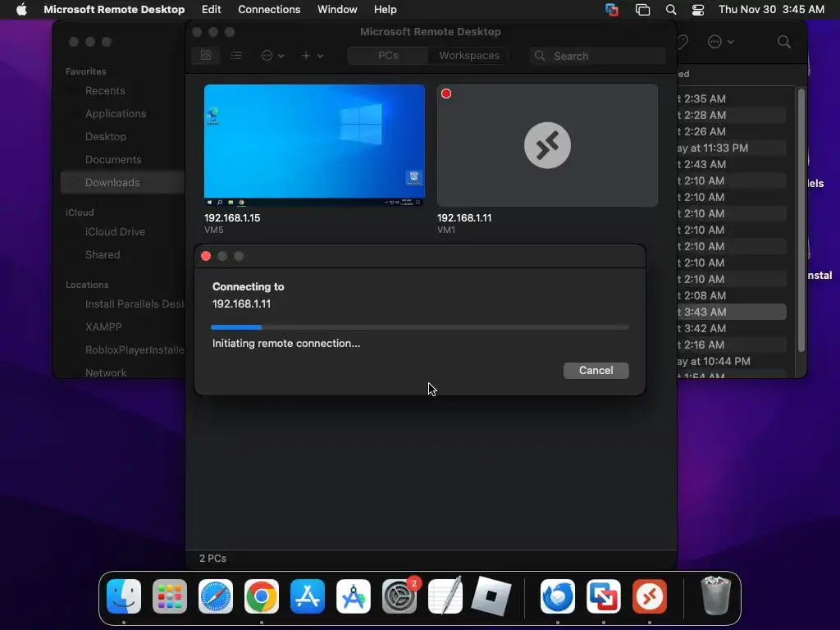Open the Help menu
The height and width of the screenshot is (630, 840).
pyautogui.click(x=386, y=10)
